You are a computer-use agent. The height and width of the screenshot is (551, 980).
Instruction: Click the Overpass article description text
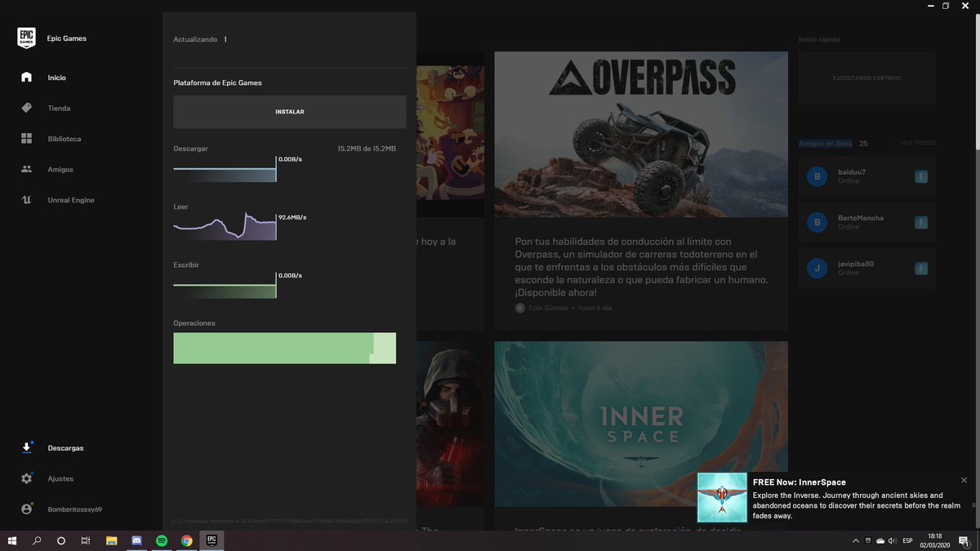point(641,267)
